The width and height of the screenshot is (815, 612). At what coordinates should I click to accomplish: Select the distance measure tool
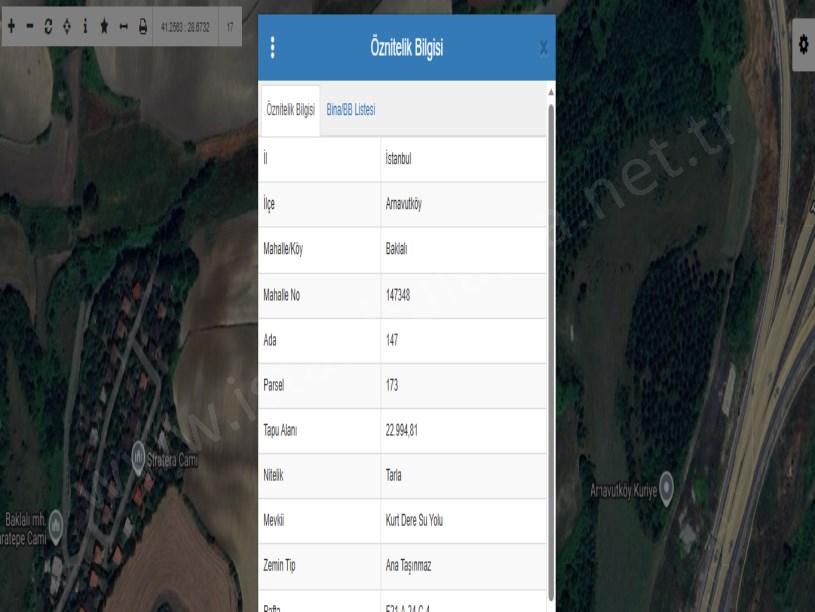point(123,25)
